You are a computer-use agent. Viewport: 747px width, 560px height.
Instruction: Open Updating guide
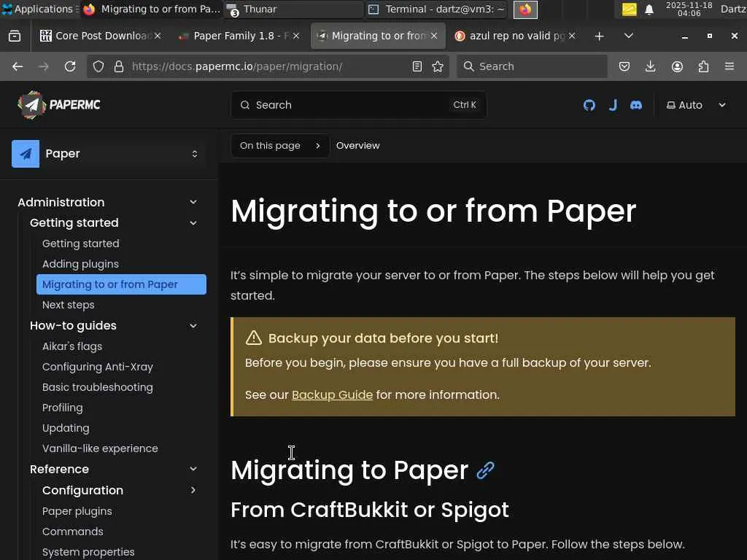point(66,428)
